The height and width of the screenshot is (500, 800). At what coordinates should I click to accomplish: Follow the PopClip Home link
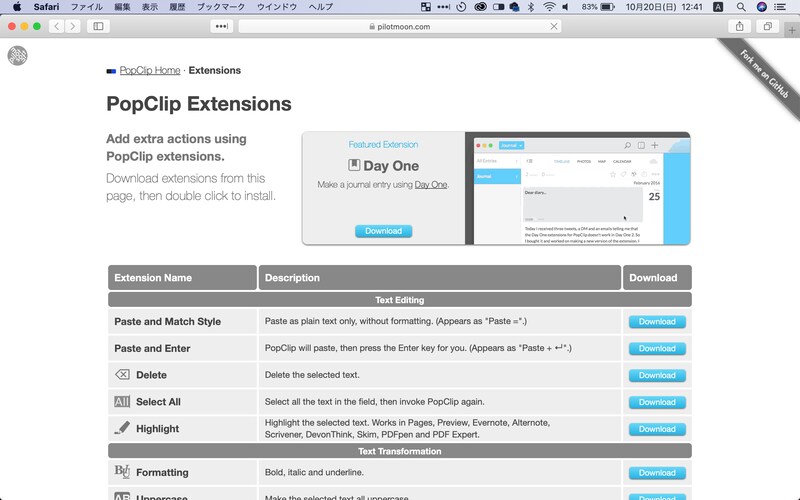tap(150, 70)
